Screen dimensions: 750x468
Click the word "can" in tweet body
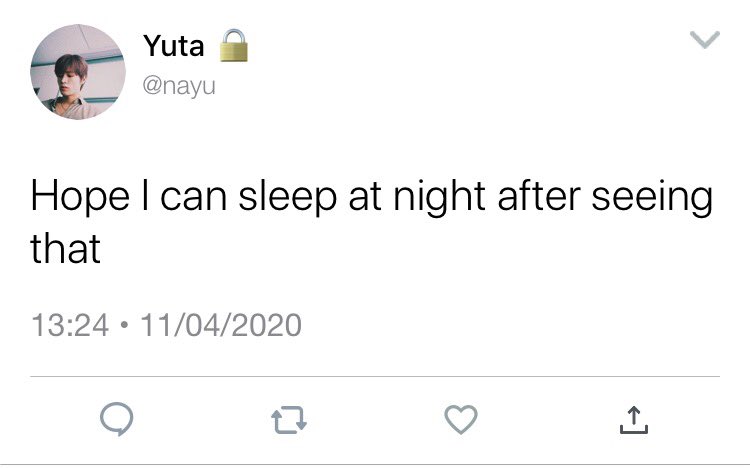193,199
